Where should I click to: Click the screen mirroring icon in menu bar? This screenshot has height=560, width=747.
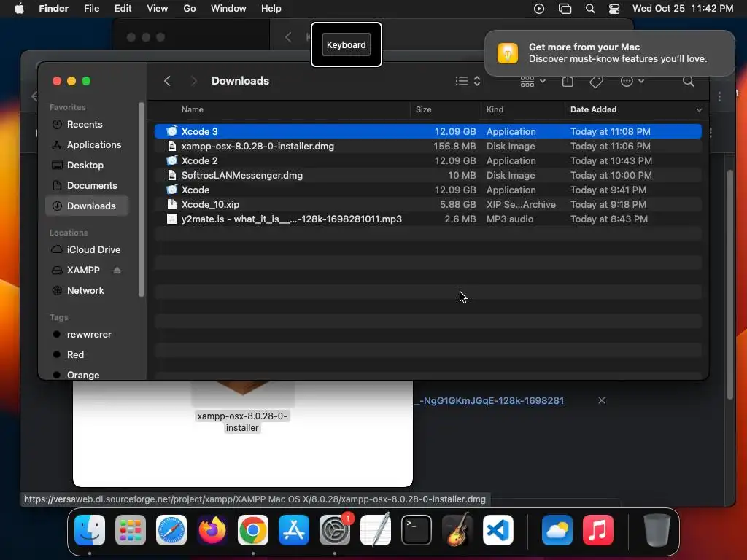565,9
